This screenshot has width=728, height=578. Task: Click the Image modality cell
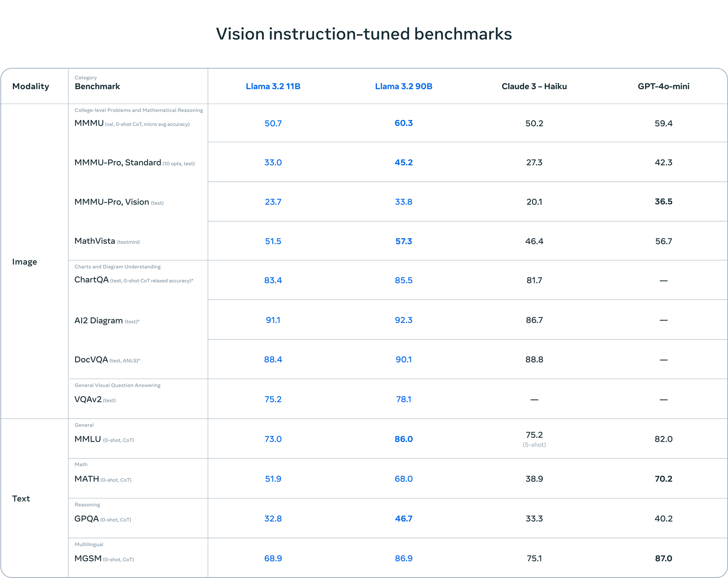24,262
